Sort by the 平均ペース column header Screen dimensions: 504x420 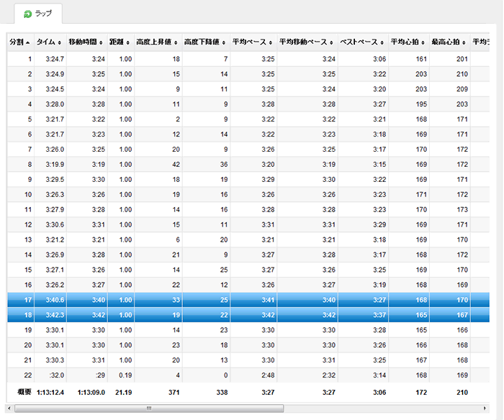249,42
